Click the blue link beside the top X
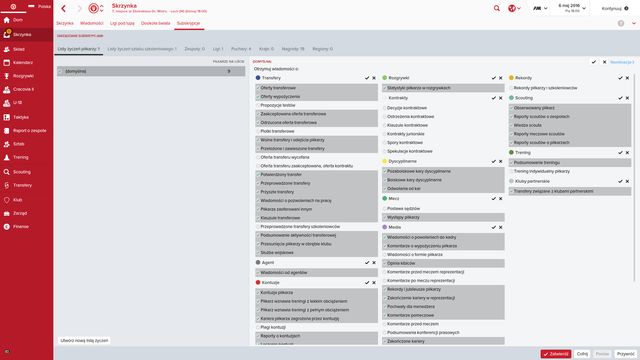 (622, 62)
